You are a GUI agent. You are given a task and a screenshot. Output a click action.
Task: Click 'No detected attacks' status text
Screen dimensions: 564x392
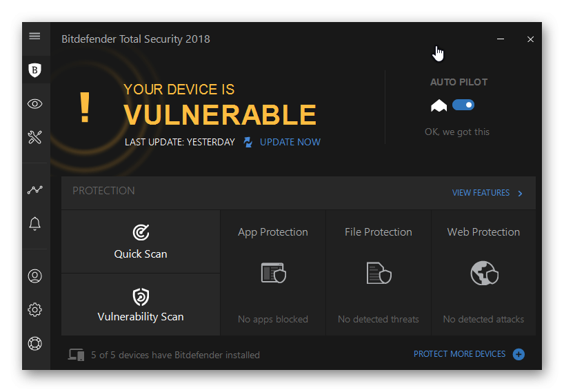(x=483, y=319)
